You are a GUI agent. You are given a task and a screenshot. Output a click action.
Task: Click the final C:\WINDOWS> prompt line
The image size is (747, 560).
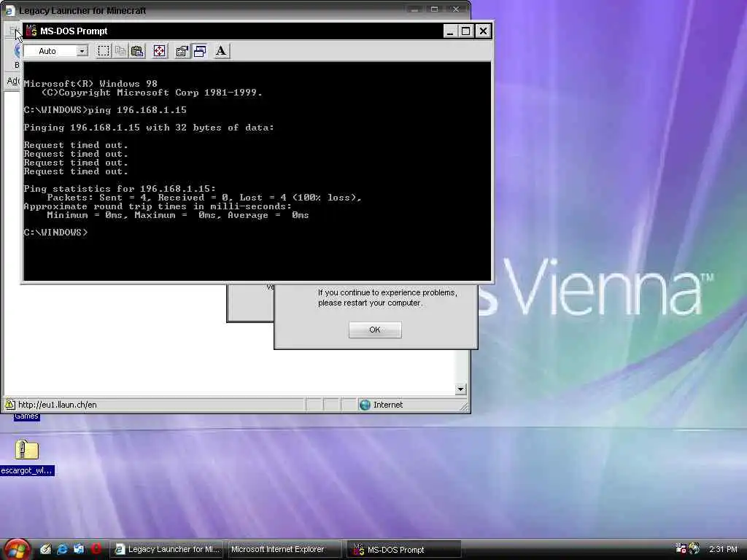pyautogui.click(x=55, y=233)
